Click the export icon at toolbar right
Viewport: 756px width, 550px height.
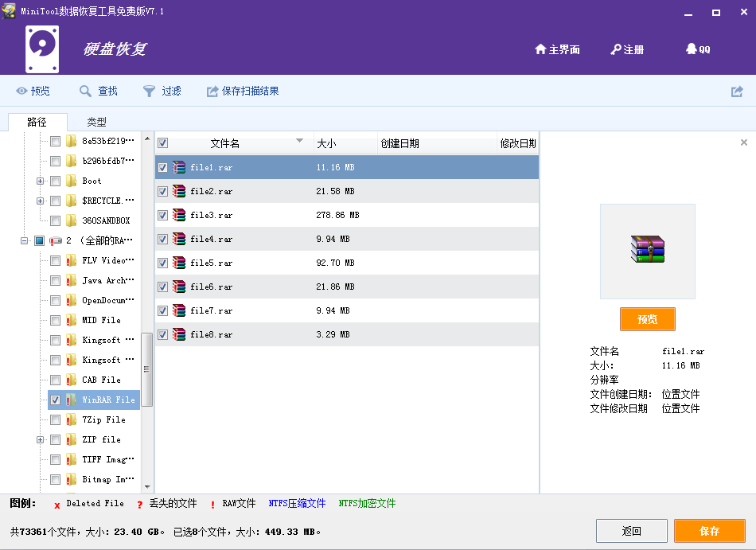(737, 91)
